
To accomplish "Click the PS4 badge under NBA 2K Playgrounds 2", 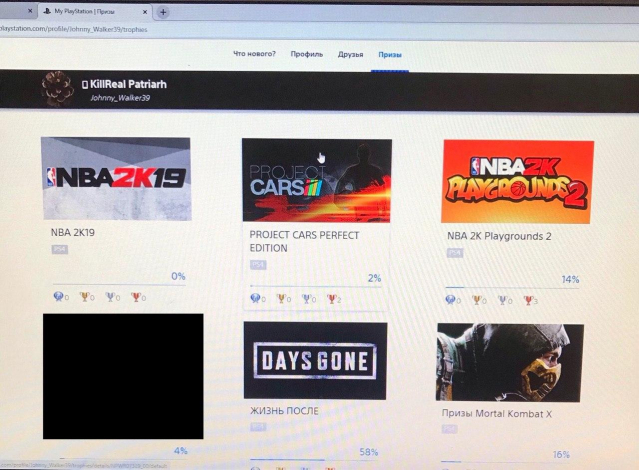I will (455, 253).
